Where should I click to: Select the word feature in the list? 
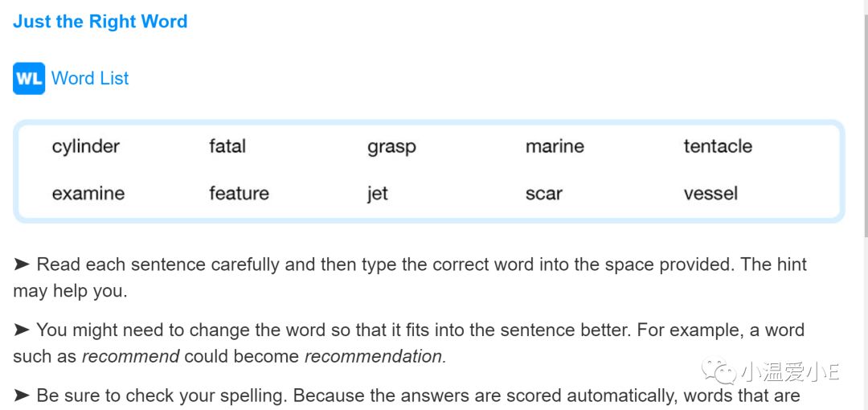coord(239,193)
